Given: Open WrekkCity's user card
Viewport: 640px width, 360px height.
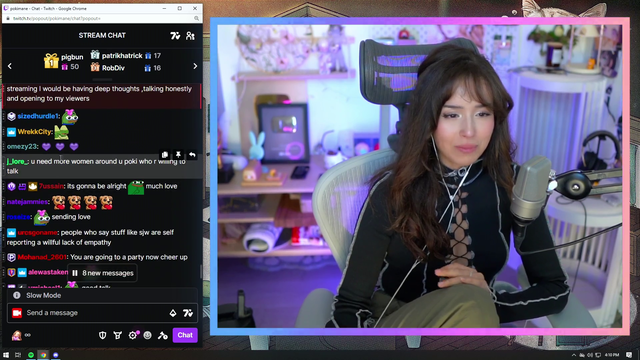Looking at the screenshot, I should [x=34, y=131].
